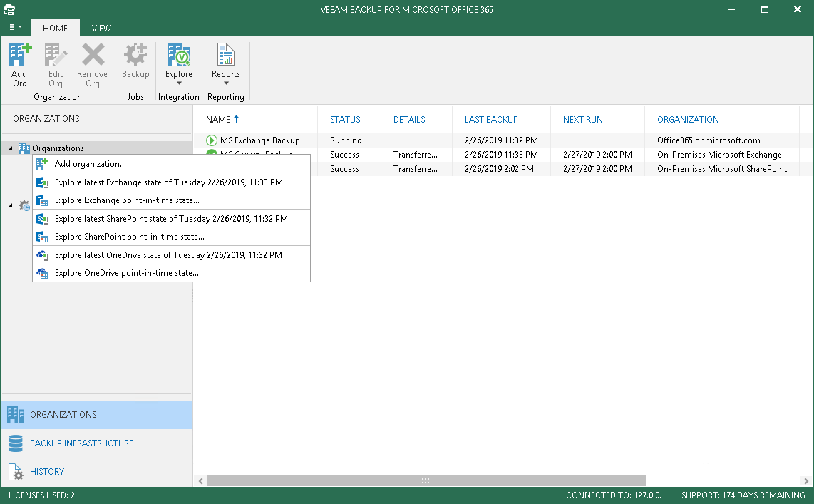The image size is (814, 504).
Task: Sort by the NAME column header
Action: click(x=255, y=119)
